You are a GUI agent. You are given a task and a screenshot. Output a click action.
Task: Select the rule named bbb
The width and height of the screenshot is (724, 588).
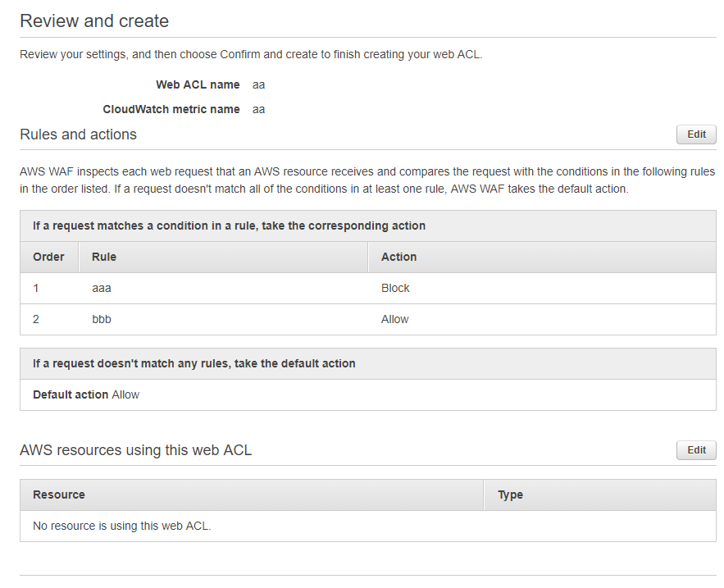[102, 319]
